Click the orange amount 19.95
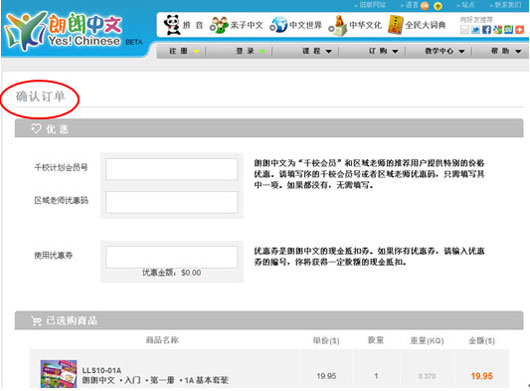The image size is (530, 391). point(482,376)
